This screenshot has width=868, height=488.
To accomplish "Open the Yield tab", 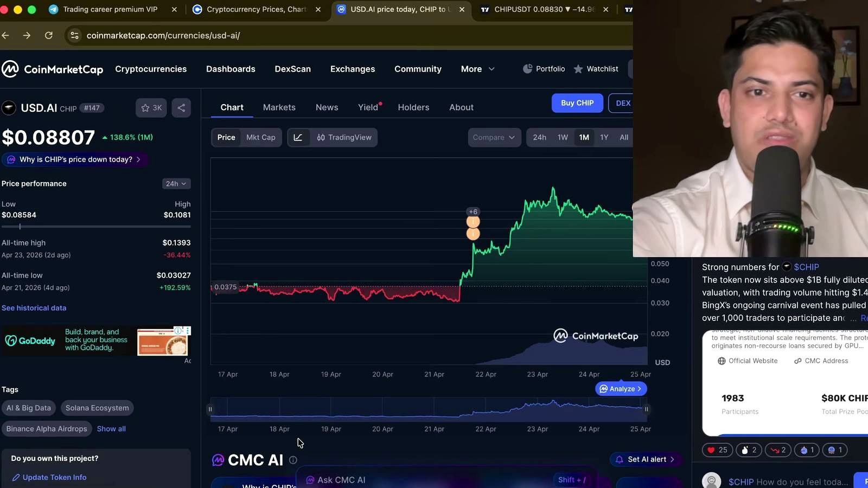I will [368, 107].
